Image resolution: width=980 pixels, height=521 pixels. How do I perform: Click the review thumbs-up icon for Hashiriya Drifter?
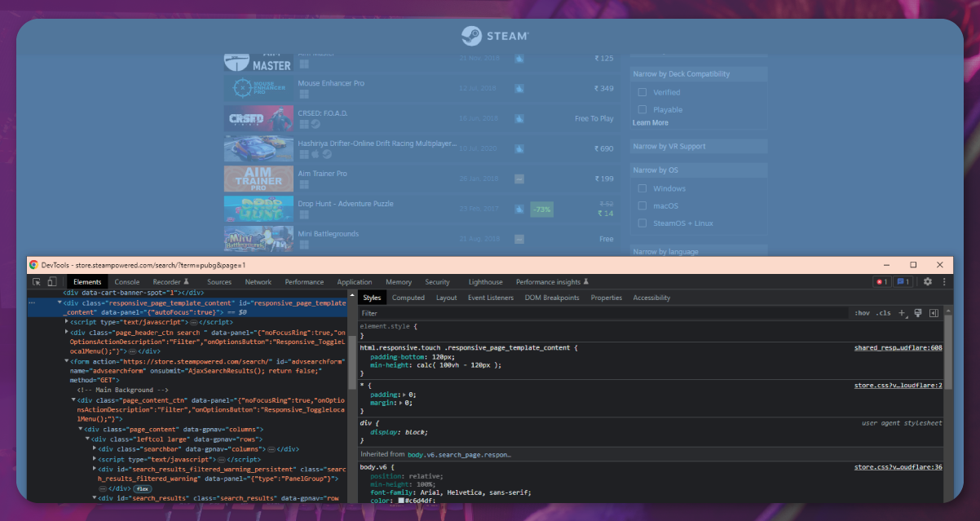519,148
